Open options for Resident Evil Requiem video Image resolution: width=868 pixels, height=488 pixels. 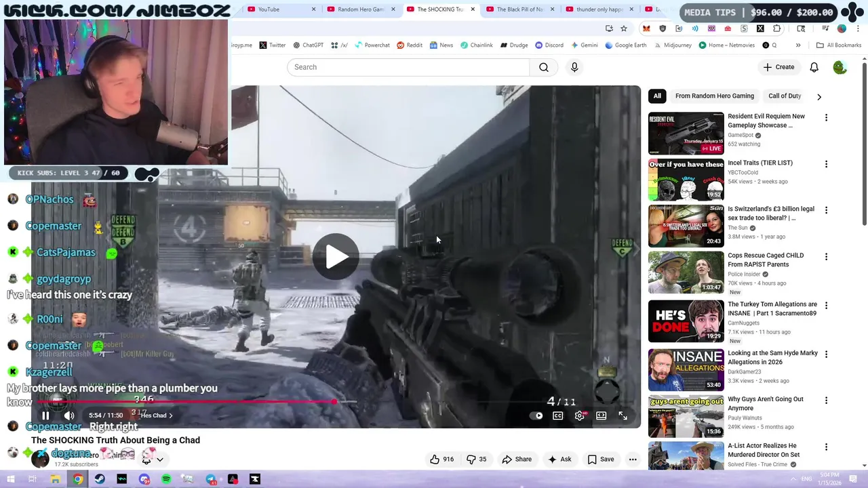pyautogui.click(x=826, y=117)
